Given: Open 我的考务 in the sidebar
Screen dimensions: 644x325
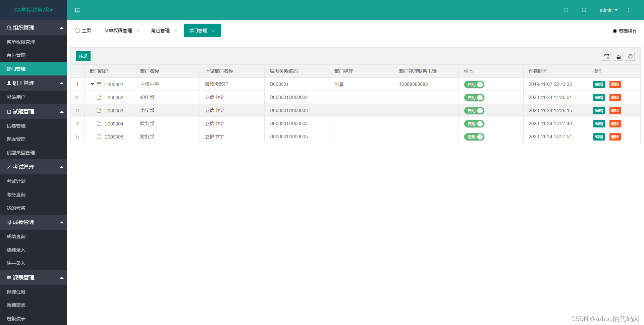Looking at the screenshot, I should pos(34,208).
